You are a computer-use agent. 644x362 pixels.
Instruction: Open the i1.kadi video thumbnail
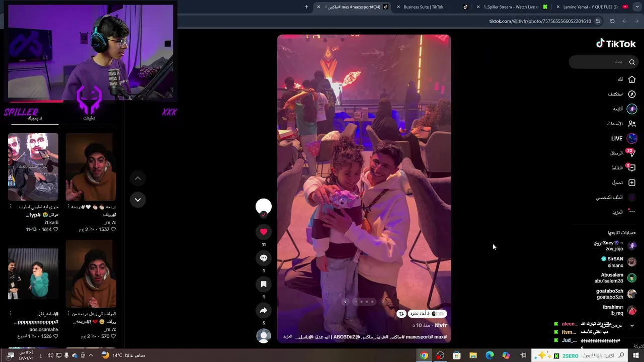[x=33, y=167]
